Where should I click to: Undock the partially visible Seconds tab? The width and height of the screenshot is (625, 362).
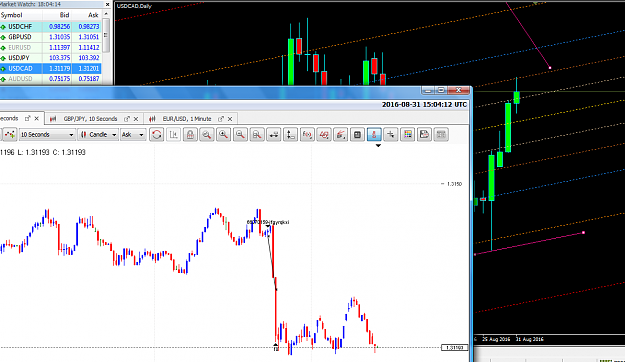tap(28, 118)
